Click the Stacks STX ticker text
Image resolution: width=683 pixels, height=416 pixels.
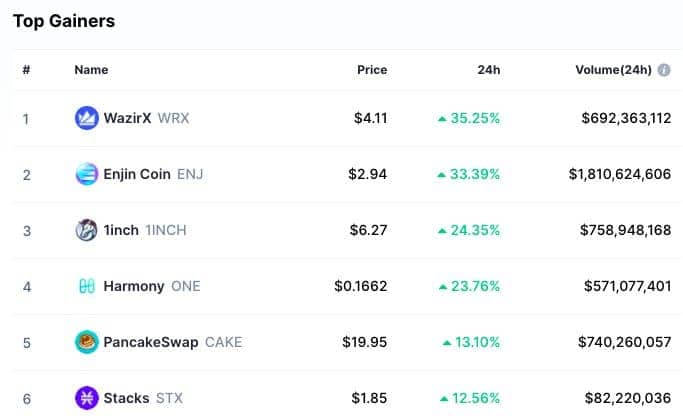[169, 398]
